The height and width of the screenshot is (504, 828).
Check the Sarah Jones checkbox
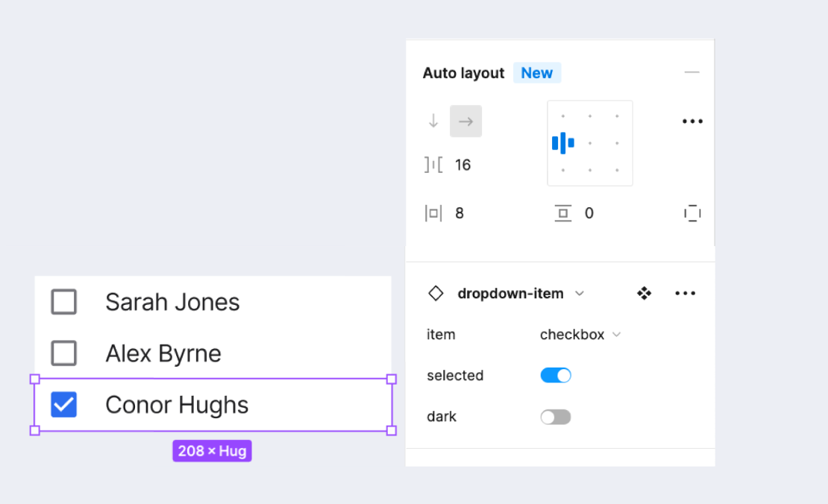[x=64, y=302]
